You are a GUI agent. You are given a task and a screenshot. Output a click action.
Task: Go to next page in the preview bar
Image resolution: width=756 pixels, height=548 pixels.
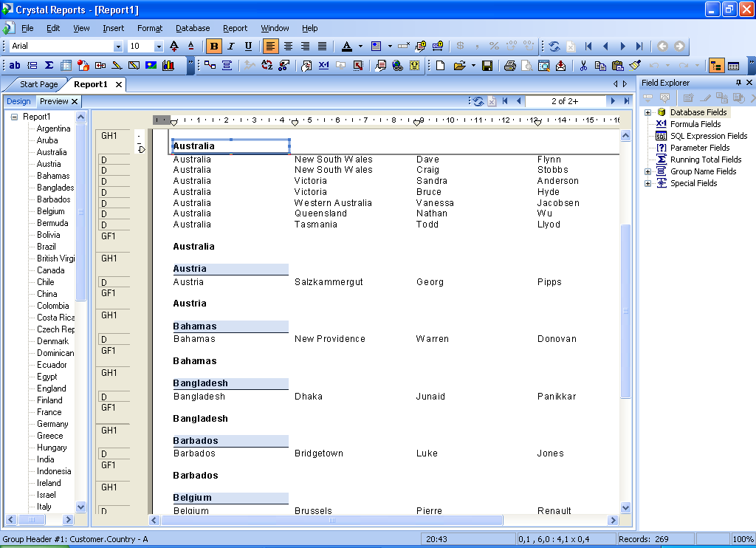click(x=613, y=101)
